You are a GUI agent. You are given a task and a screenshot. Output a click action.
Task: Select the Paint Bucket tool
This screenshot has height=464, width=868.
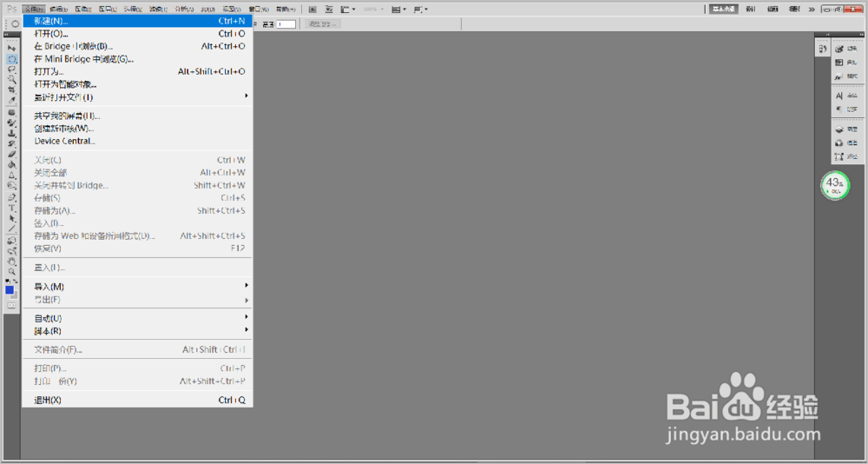click(x=11, y=164)
